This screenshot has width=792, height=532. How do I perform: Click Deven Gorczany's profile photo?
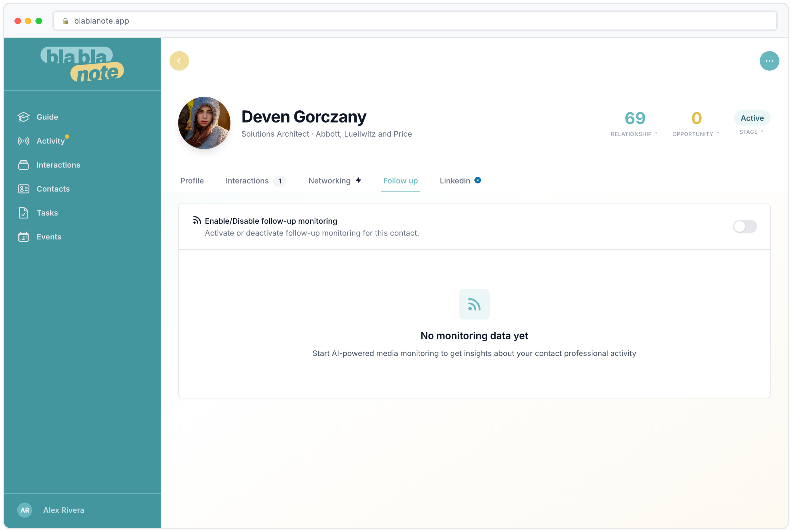pos(204,123)
